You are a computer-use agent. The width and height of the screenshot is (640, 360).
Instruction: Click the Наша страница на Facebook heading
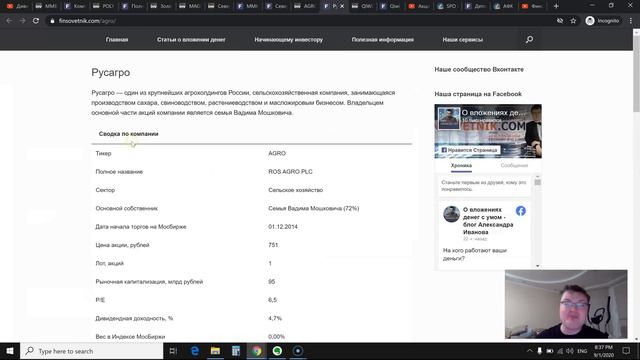point(478,94)
